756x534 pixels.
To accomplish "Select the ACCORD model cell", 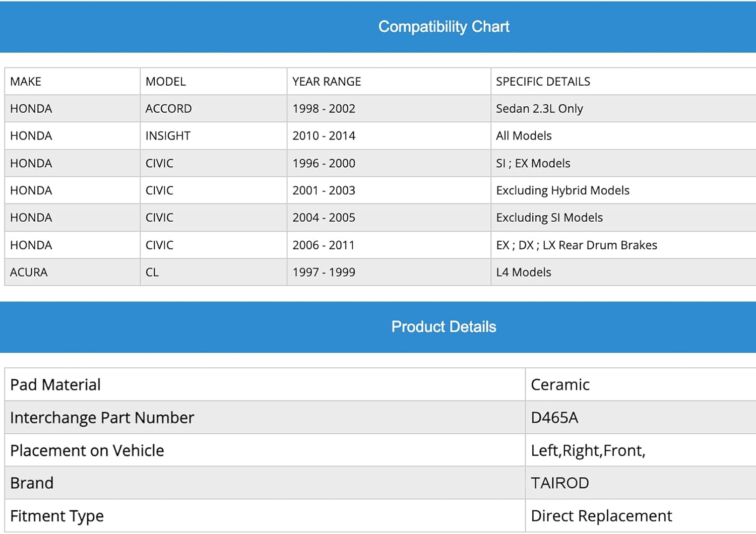I will pyautogui.click(x=168, y=109).
